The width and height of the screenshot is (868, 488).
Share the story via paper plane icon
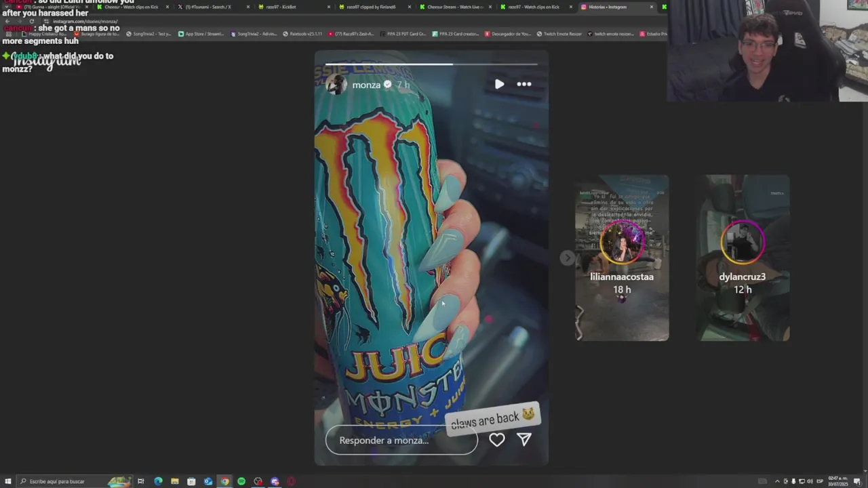pos(524,440)
